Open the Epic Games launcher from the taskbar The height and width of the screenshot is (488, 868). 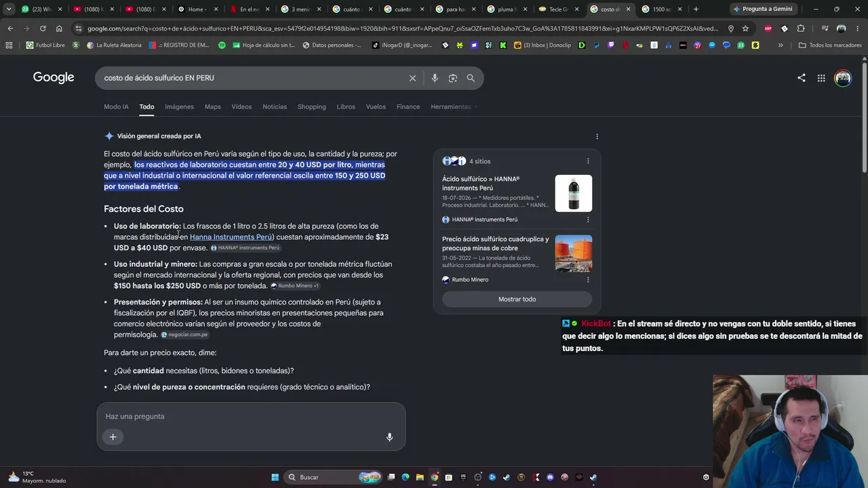[x=463, y=477]
